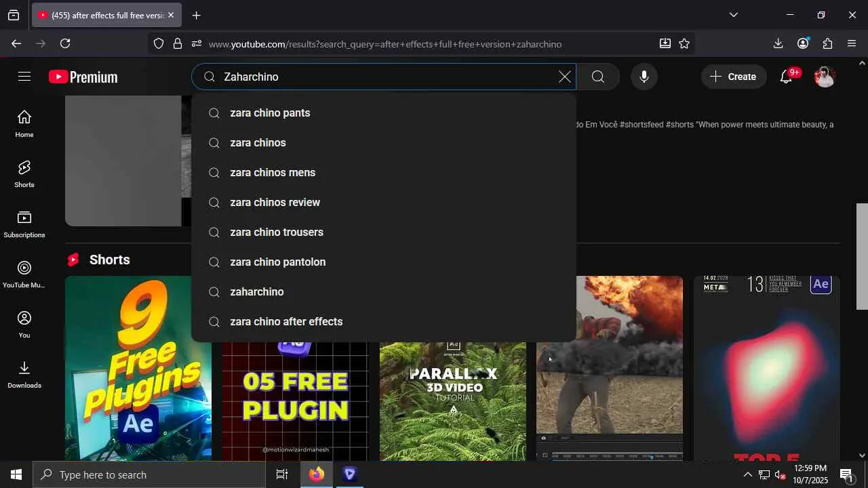Open the 'Parallax 3D Video Tutorial' short

(x=453, y=401)
